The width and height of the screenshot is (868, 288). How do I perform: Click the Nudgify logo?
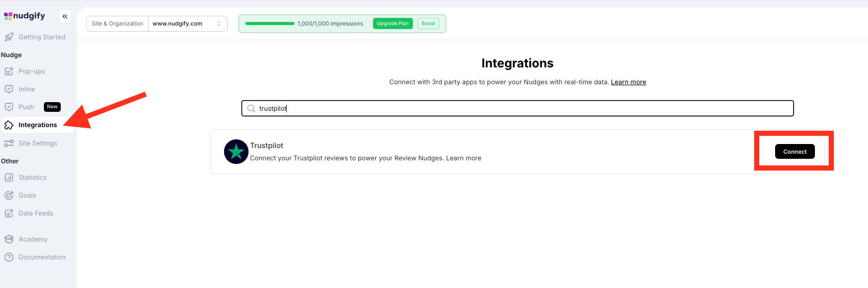tap(24, 16)
